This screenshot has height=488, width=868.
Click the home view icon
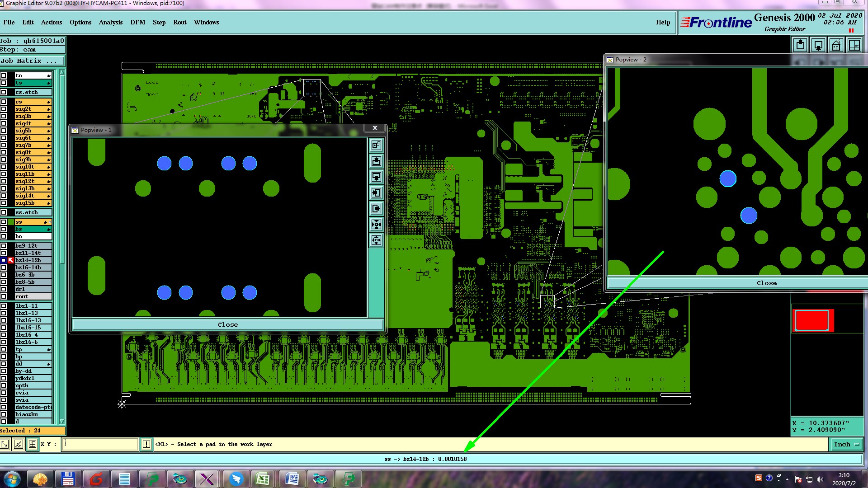point(836,45)
